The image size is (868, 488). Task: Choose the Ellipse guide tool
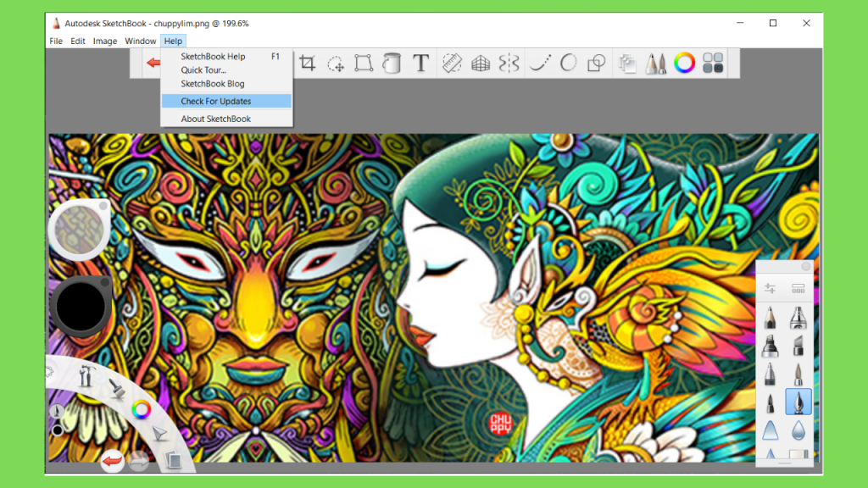point(569,63)
